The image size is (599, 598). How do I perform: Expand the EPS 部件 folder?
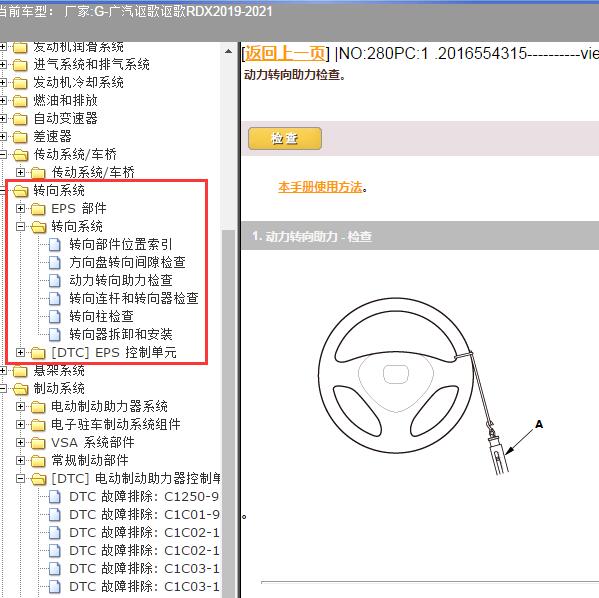pyautogui.click(x=21, y=209)
